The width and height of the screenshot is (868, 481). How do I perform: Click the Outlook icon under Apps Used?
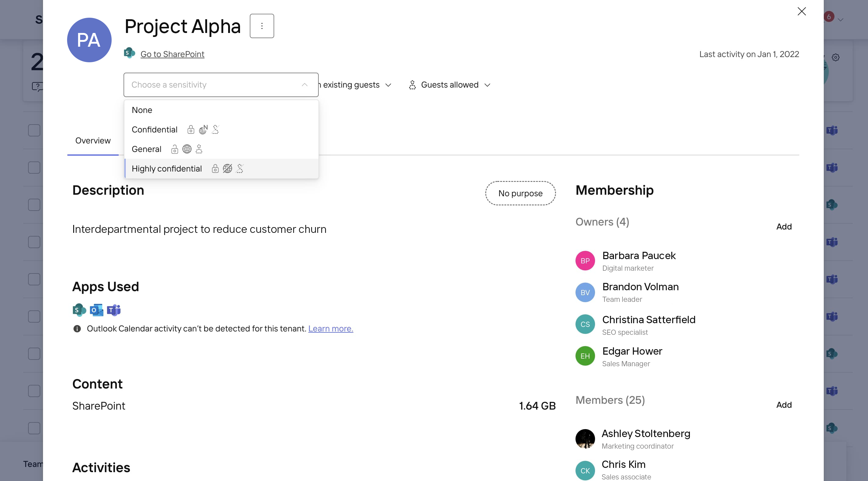[96, 310]
